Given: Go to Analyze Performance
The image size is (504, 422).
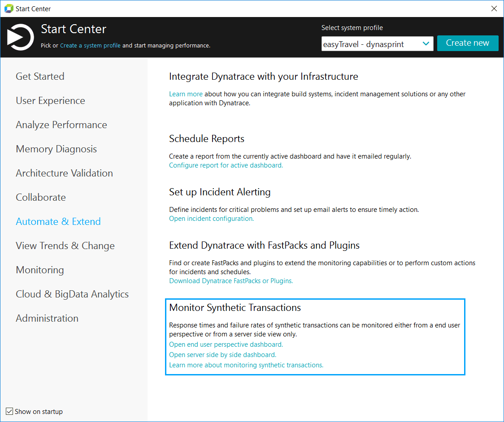Looking at the screenshot, I should tap(61, 125).
